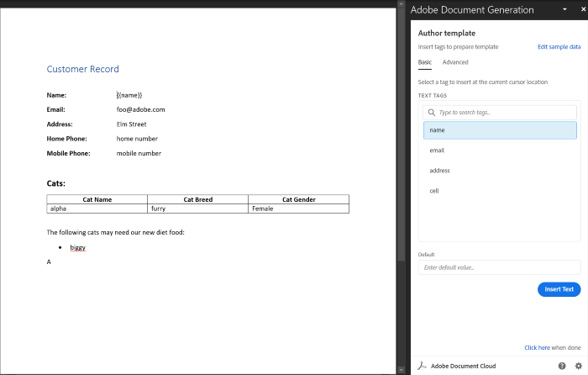Viewport: 588px width, 375px height.
Task: Expand the panel options dropdown arrow
Action: click(564, 10)
